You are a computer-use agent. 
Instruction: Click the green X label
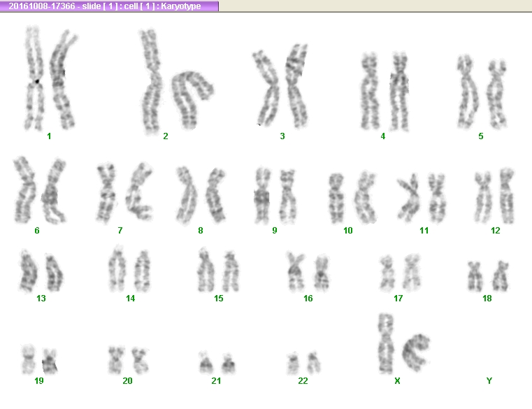pyautogui.click(x=397, y=380)
